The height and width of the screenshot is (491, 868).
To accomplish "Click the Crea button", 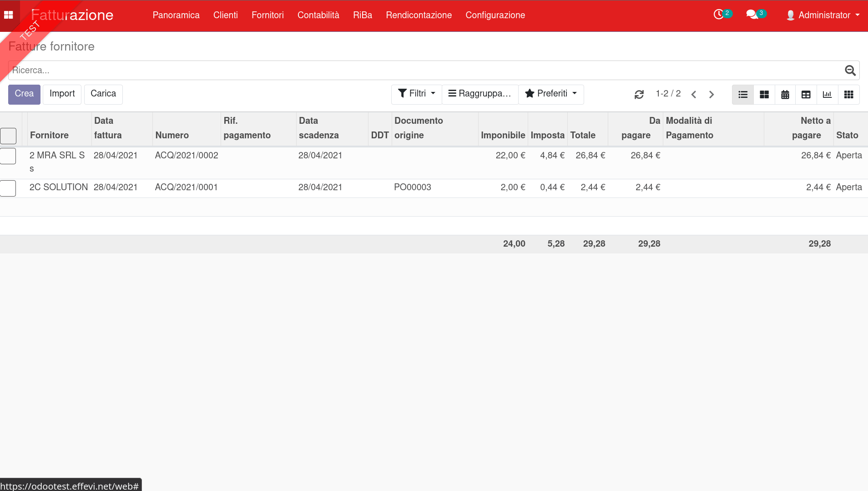I will point(24,94).
